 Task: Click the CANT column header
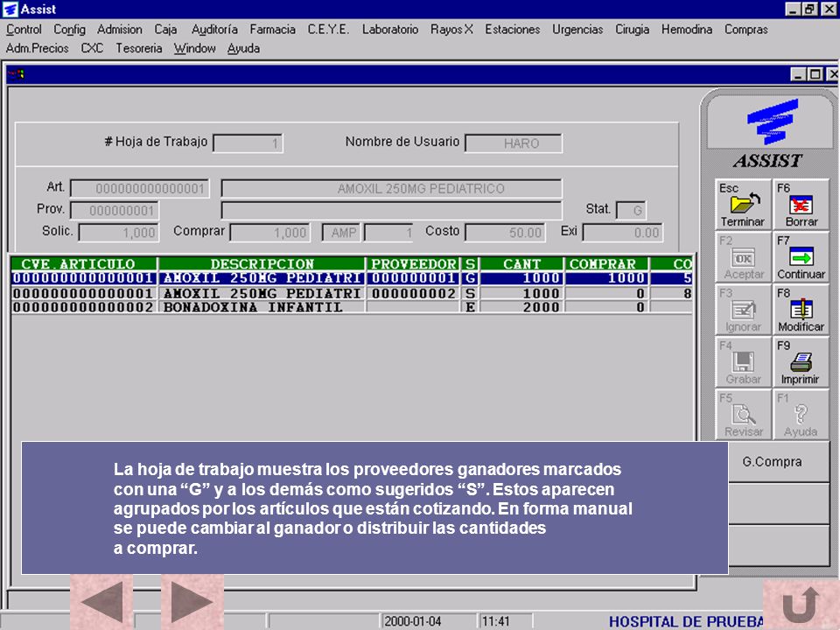pos(521,264)
